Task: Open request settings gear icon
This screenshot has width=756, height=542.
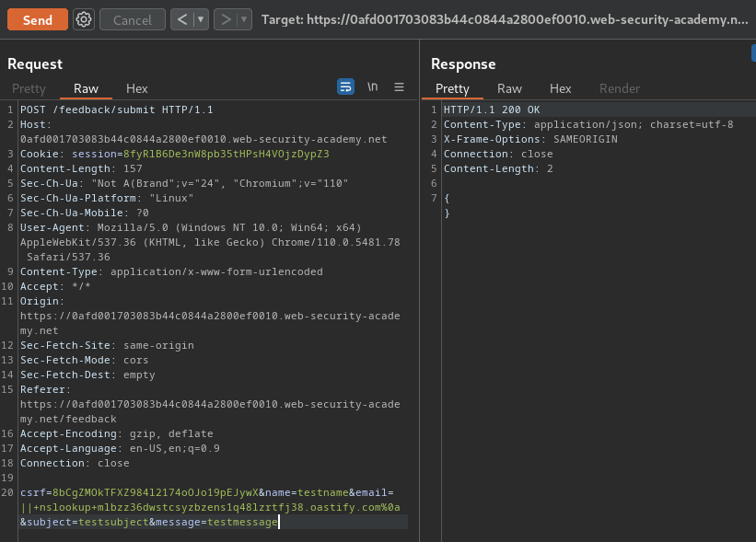Action: pos(84,19)
